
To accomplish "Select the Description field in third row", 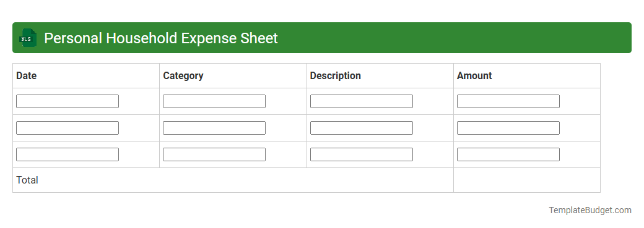I will pos(362,154).
